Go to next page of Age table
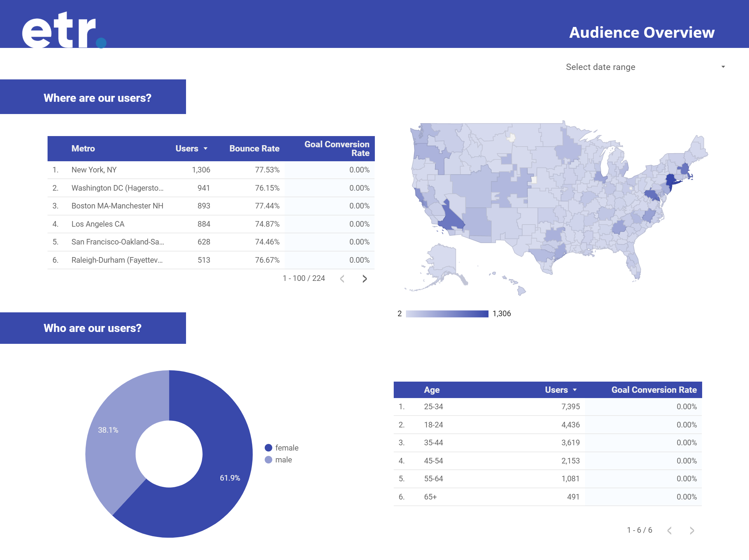The image size is (749, 560). pyautogui.click(x=692, y=531)
